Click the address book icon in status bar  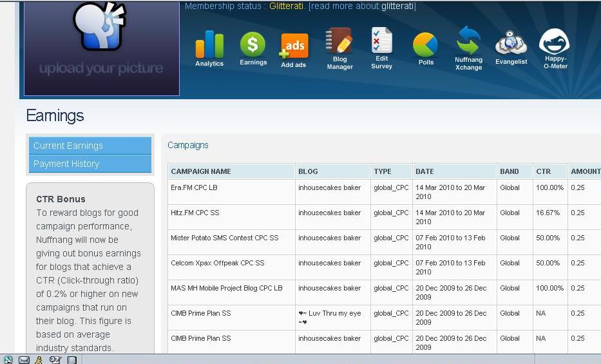[72, 359]
